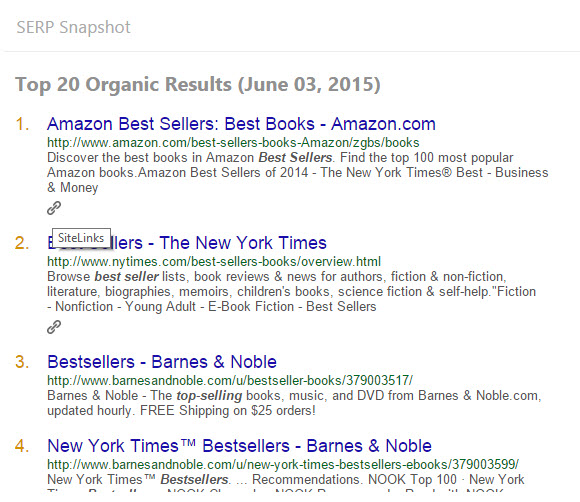Screen dimensions: 580x502
Task: Open the Bestsellers - Barnes & Noble result title
Action: click(x=162, y=362)
